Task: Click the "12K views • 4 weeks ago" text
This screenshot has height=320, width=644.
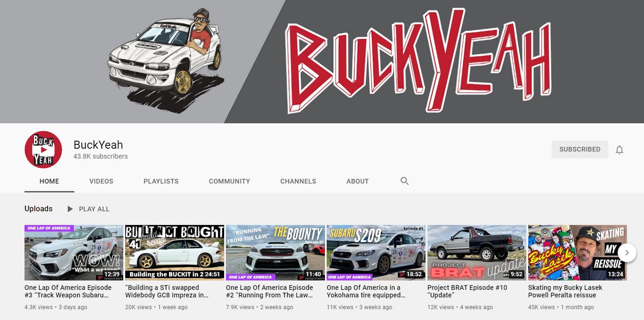Action: pos(460,307)
